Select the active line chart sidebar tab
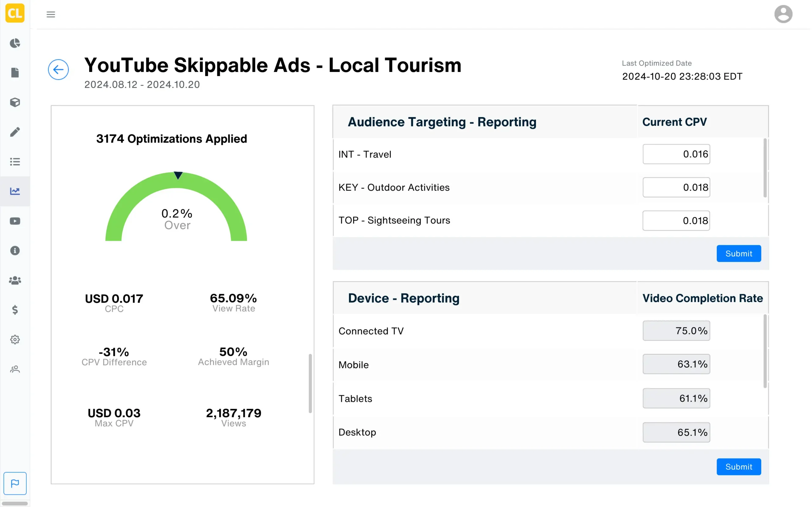 click(x=15, y=191)
